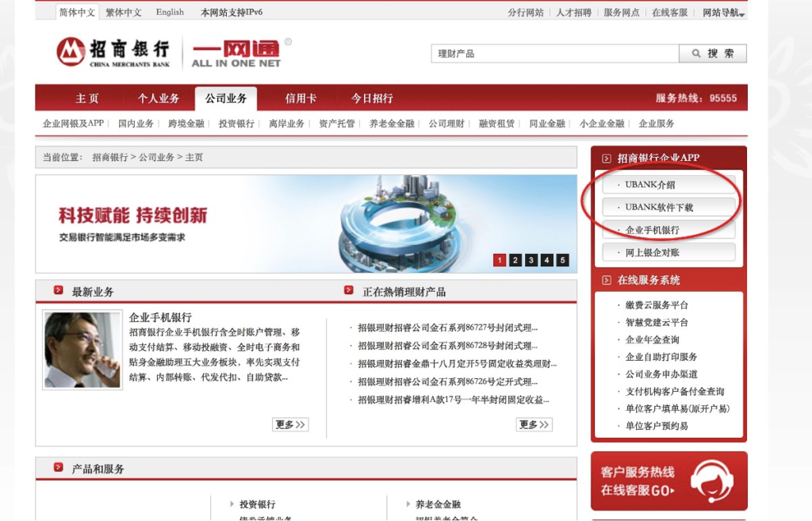
Task: Click the businessman photo thumbnail
Action: click(82, 350)
